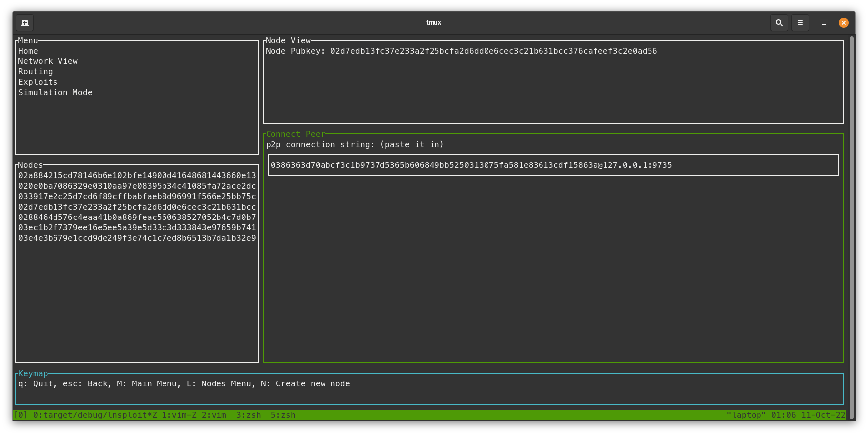868x435 pixels.
Task: Click the tmux window title
Action: click(434, 22)
